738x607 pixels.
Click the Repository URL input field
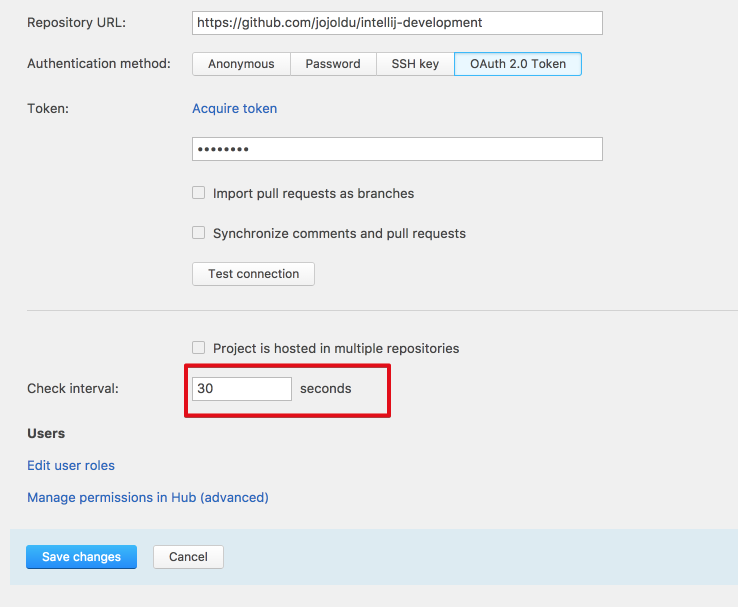click(397, 23)
